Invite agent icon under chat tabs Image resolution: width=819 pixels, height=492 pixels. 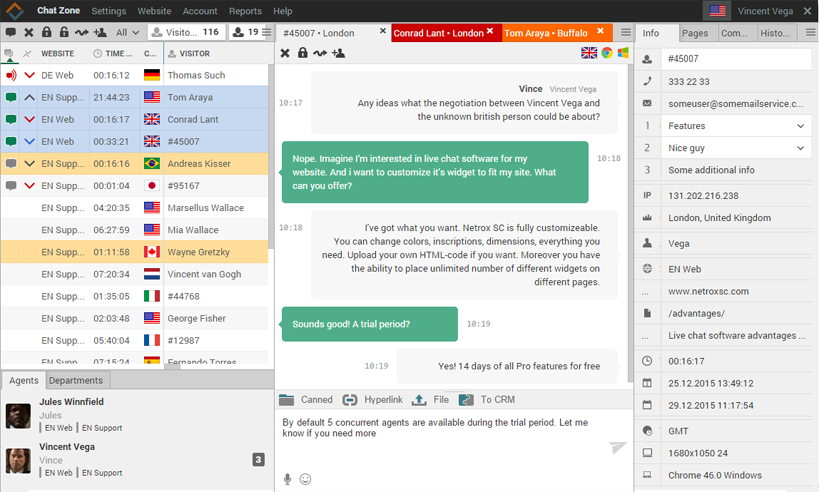click(338, 53)
